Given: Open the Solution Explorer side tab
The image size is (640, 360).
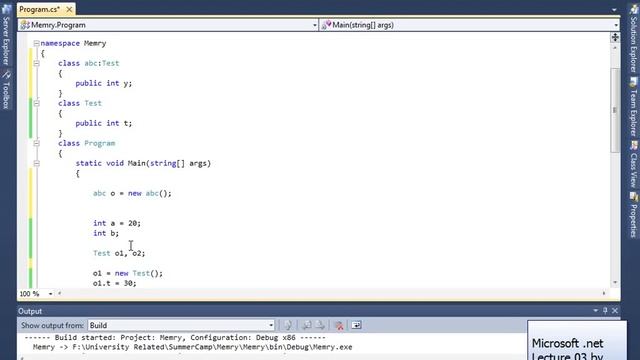Looking at the screenshot, I should (x=633, y=39).
